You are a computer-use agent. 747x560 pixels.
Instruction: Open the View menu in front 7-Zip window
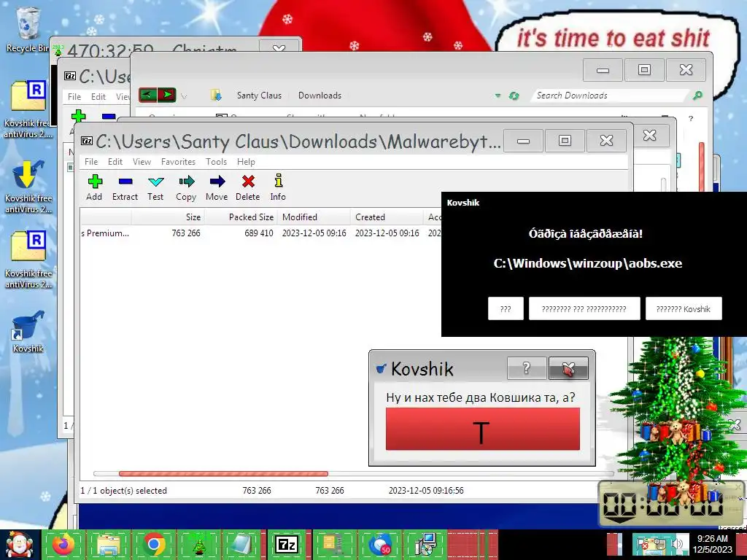[142, 162]
